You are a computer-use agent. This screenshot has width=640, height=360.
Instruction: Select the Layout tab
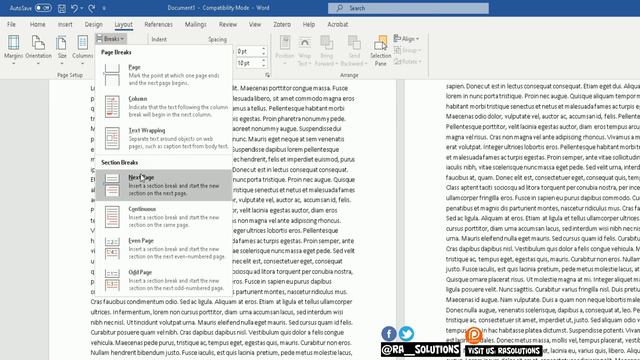click(x=123, y=24)
